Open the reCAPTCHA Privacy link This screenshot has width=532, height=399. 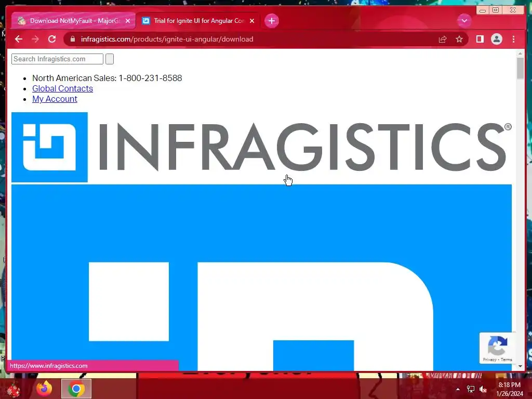tap(489, 360)
